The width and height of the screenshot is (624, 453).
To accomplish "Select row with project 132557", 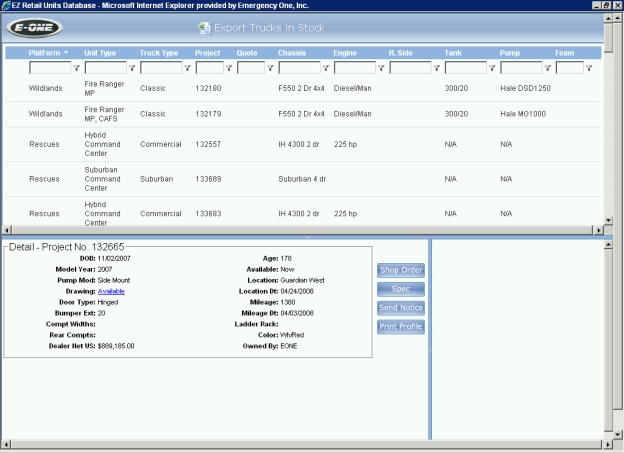I will coord(303,144).
